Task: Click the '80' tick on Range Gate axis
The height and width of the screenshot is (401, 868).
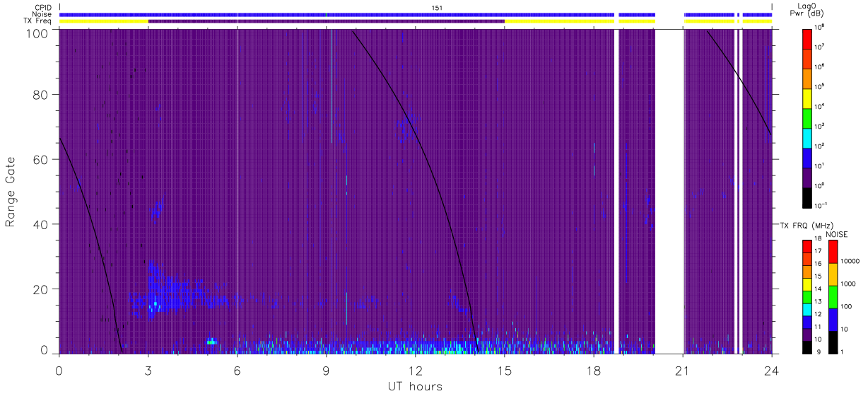Action: coord(42,94)
